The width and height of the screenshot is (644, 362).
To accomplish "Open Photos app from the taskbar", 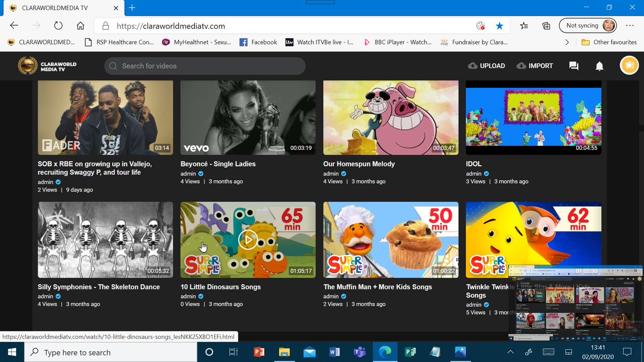I will tap(460, 352).
